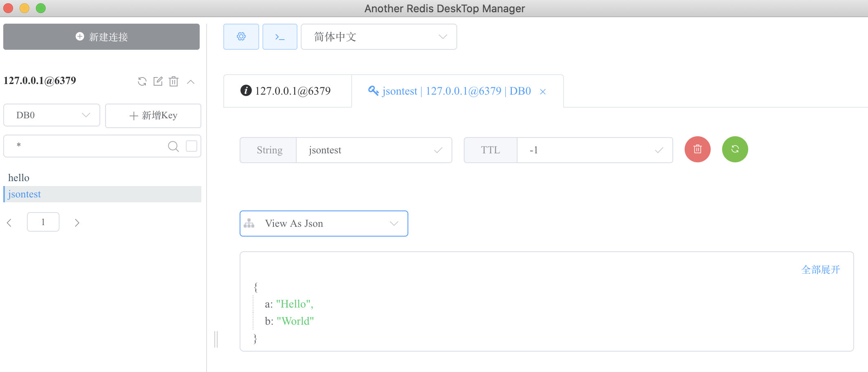Screen dimensions: 868x372
Task: Click the 新增Key button
Action: (153, 115)
